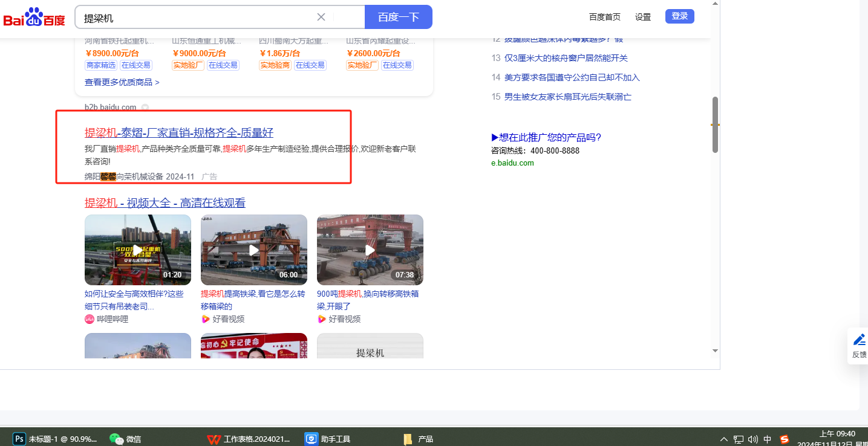Open Photoshop from the taskbar
Viewport: 868px width, 446px height.
coord(19,439)
